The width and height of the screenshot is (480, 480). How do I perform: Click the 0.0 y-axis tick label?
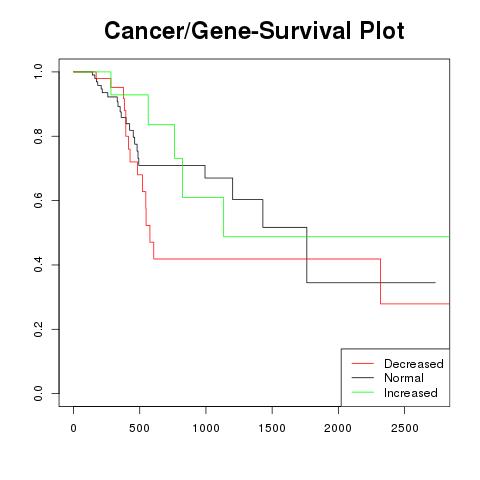(x=38, y=393)
